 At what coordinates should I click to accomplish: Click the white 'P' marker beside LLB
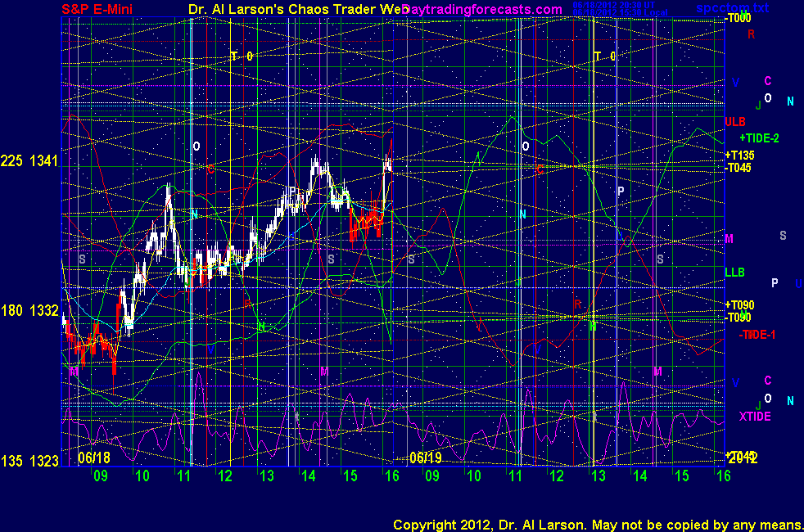tap(775, 283)
